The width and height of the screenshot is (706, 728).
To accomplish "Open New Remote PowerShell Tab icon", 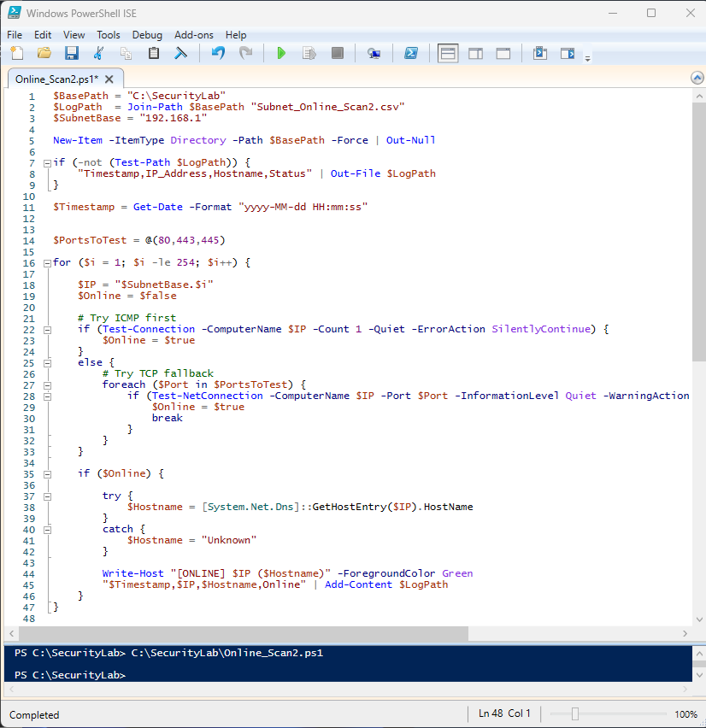I will tap(374, 54).
